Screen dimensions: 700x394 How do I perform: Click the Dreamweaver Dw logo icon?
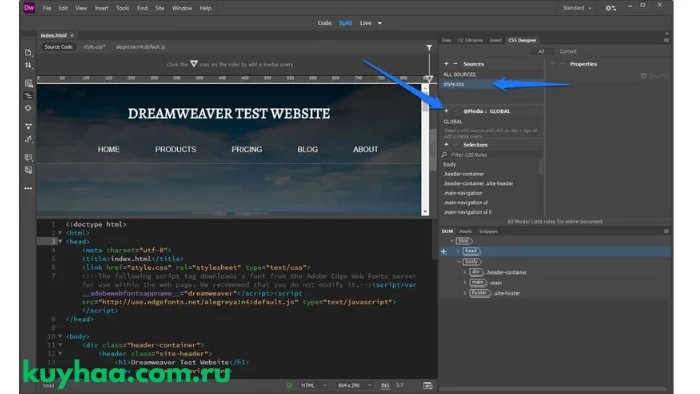[29, 8]
